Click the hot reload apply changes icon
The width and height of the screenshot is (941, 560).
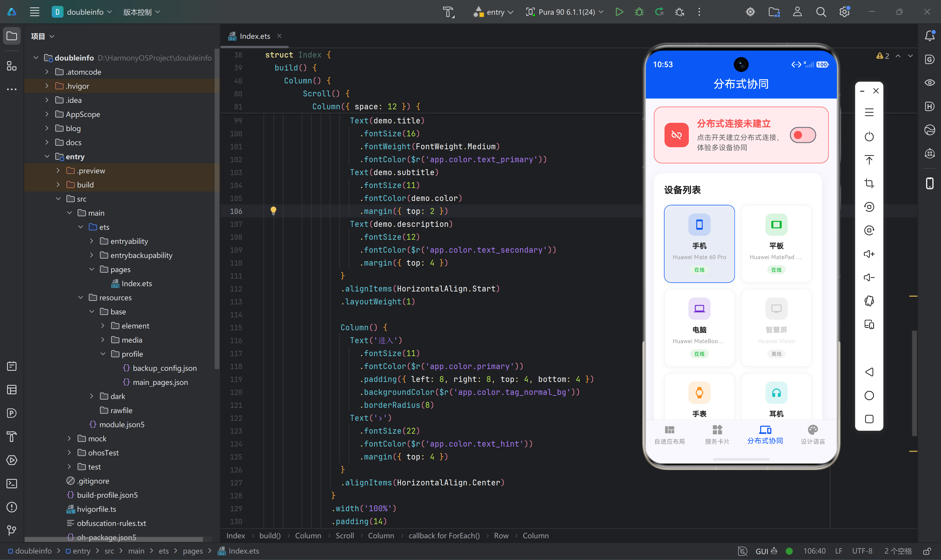pos(659,12)
